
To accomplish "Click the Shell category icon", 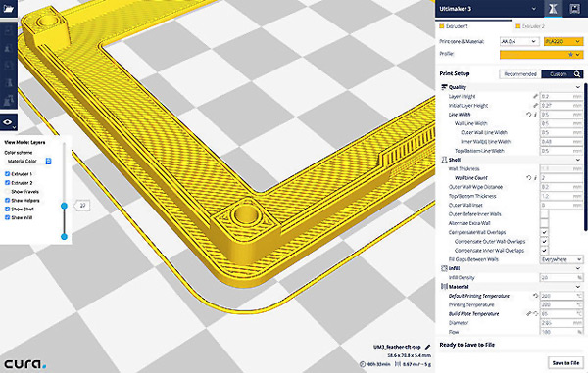I will [444, 160].
